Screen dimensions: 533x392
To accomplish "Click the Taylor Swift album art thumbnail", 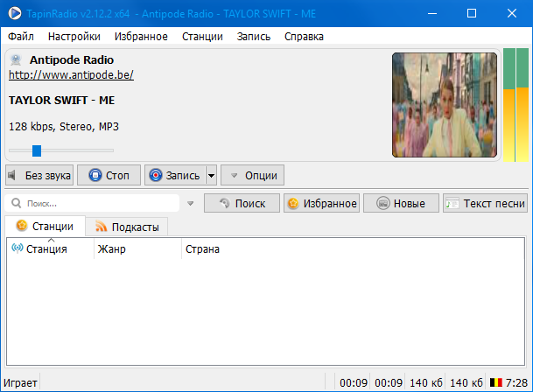I will pyautogui.click(x=444, y=104).
